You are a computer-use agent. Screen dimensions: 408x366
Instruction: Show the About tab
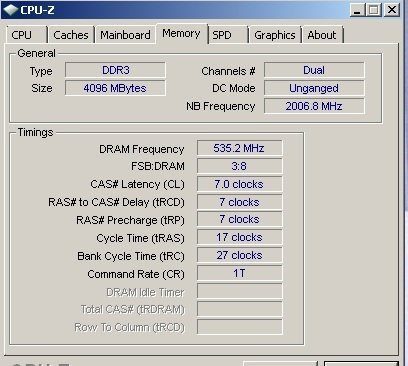pos(322,35)
